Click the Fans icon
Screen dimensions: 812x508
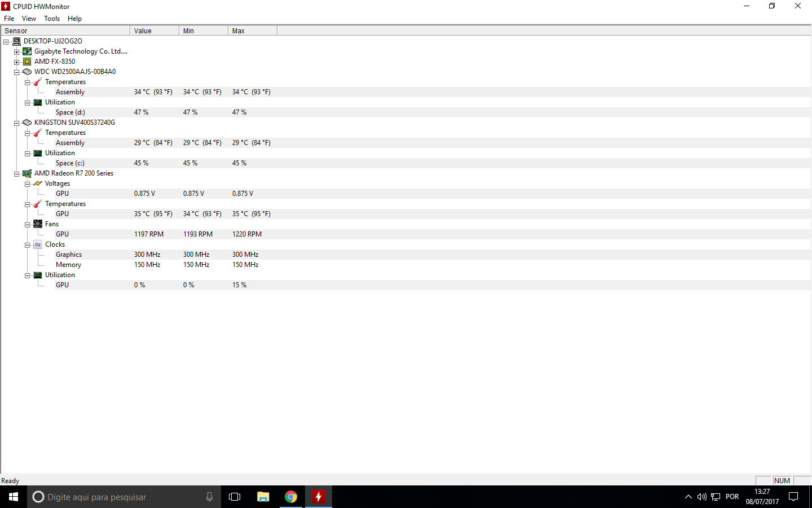38,224
